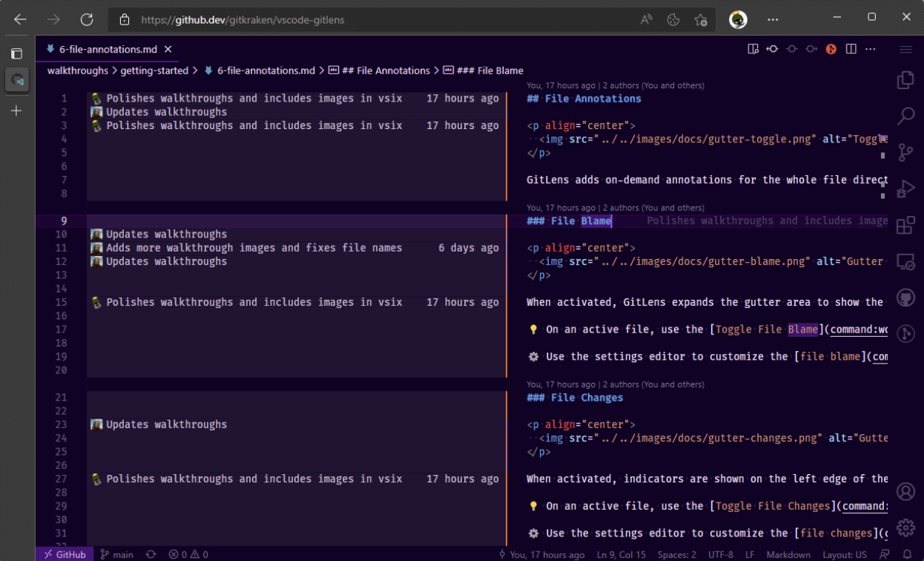Toggle File Blame with the orange GitLens icon

[x=830, y=47]
